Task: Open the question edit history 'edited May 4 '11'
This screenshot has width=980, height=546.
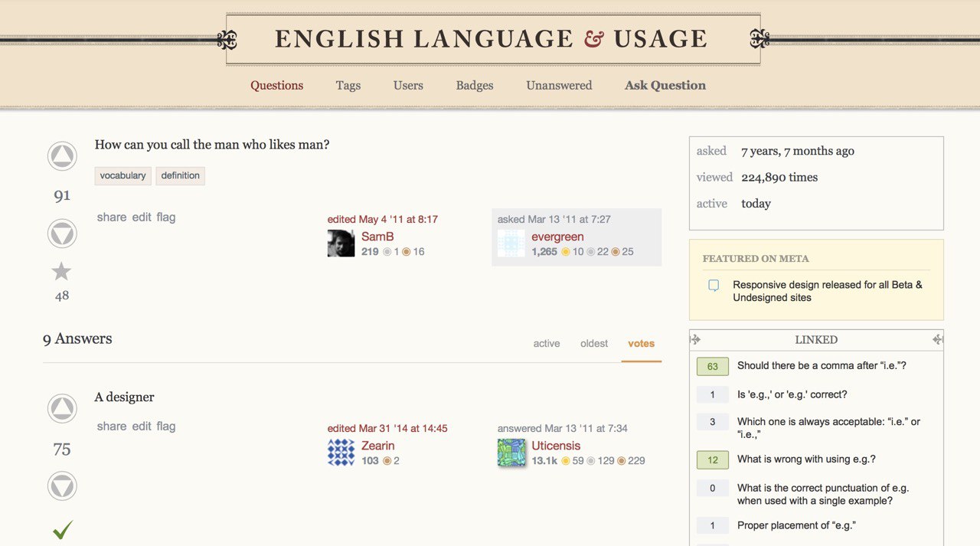Action: click(383, 219)
